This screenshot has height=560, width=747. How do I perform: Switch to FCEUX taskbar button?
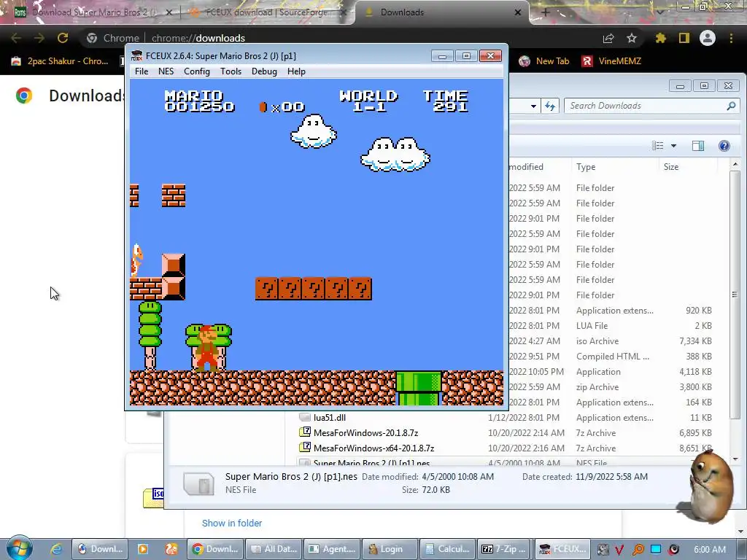pos(563,549)
